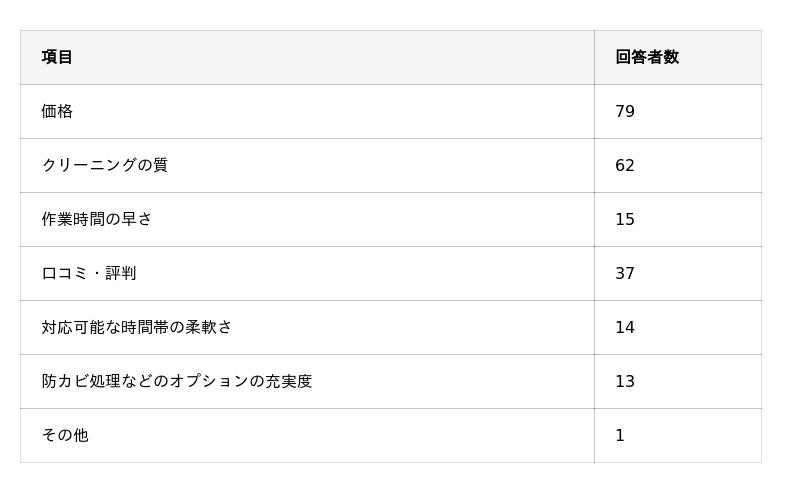
Task: Click the value 1 for その他
Action: [x=620, y=435]
